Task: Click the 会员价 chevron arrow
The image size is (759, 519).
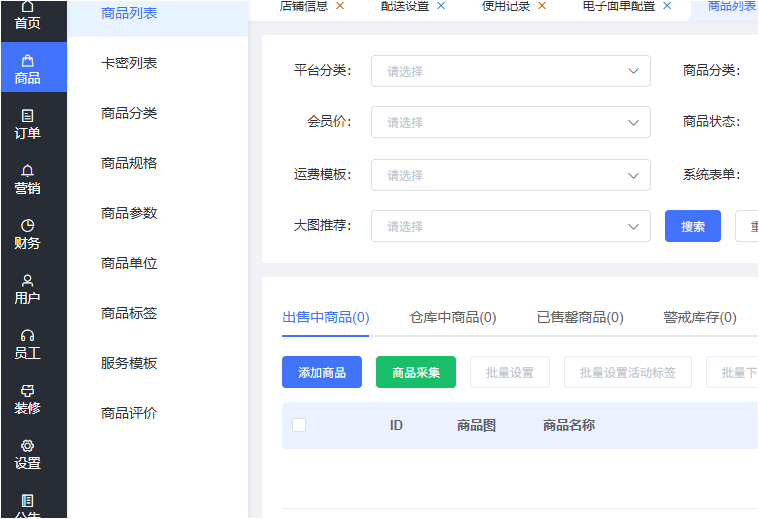Action: (x=633, y=122)
